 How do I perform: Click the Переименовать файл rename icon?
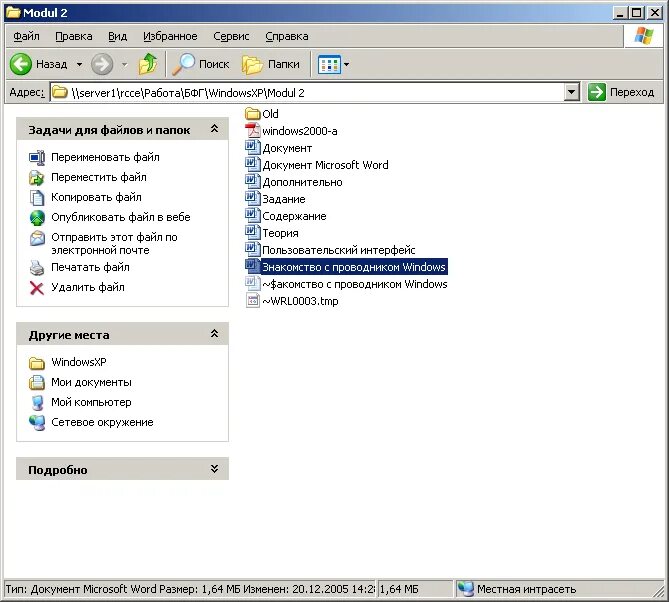[x=37, y=157]
